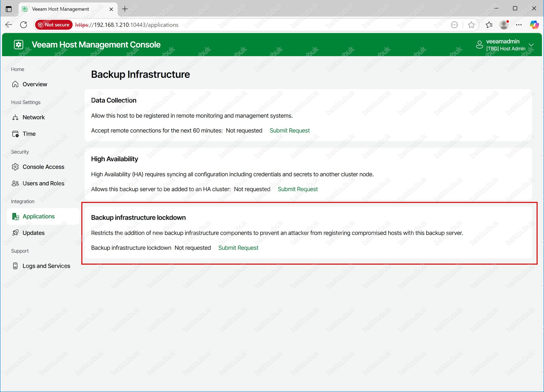This screenshot has height=392, width=544.
Task: Open the Overview page
Action: pyautogui.click(x=43, y=84)
